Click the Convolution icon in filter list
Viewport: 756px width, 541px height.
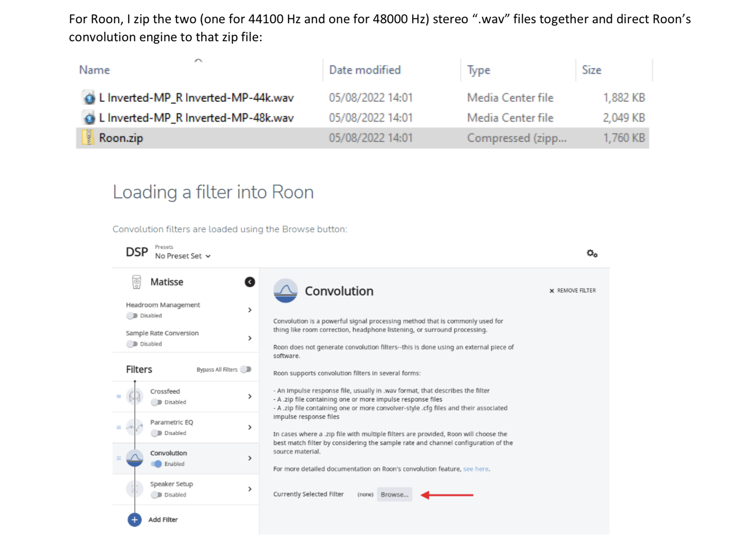[135, 458]
